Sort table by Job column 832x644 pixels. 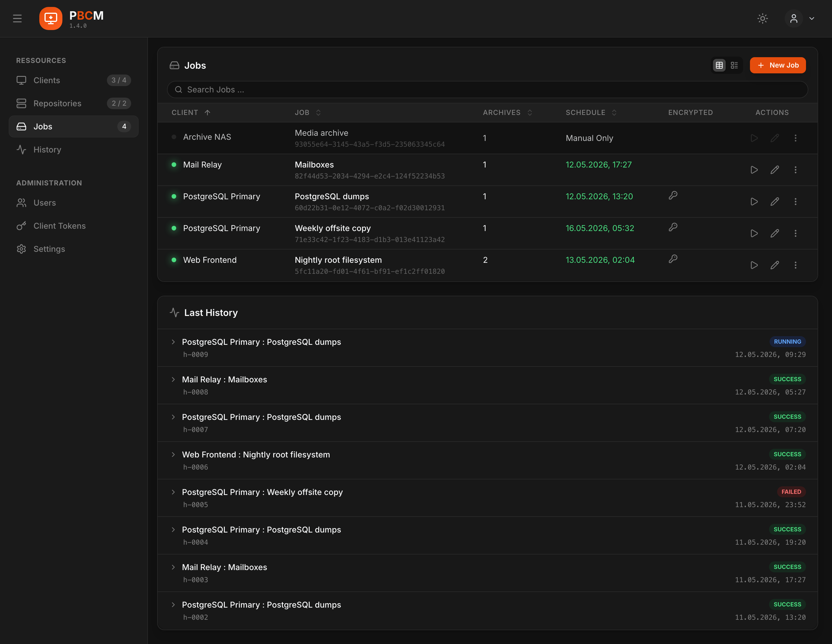308,112
